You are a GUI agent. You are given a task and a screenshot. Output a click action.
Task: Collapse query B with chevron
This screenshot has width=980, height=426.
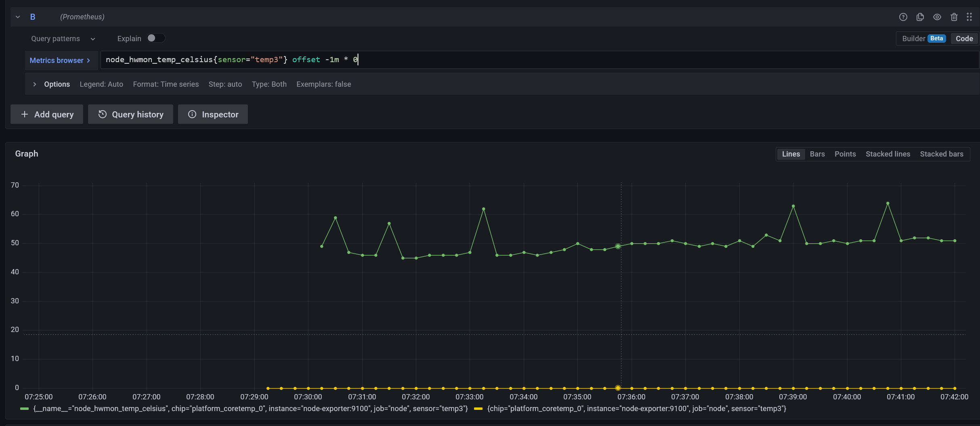point(17,17)
